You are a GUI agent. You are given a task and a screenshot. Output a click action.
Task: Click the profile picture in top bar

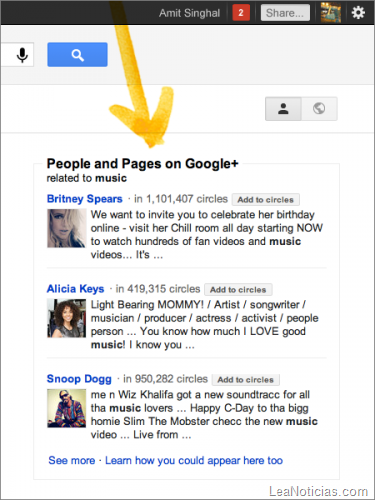(331, 13)
